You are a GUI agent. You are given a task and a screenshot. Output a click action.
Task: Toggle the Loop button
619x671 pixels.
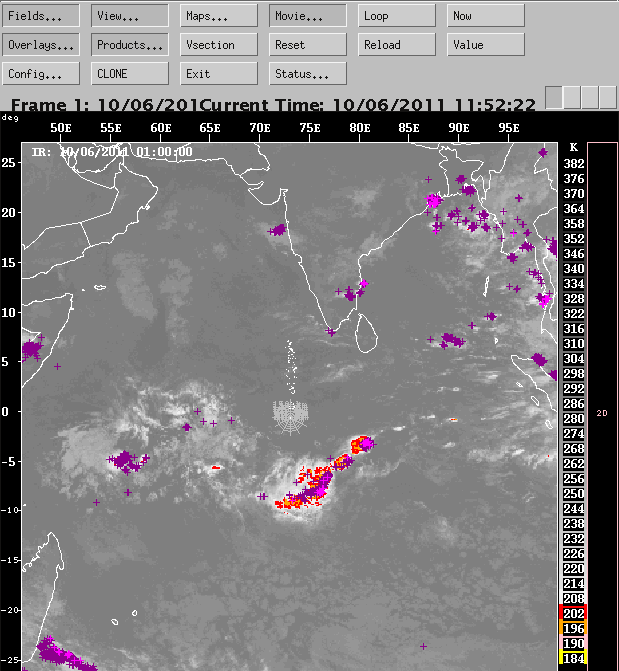(397, 16)
